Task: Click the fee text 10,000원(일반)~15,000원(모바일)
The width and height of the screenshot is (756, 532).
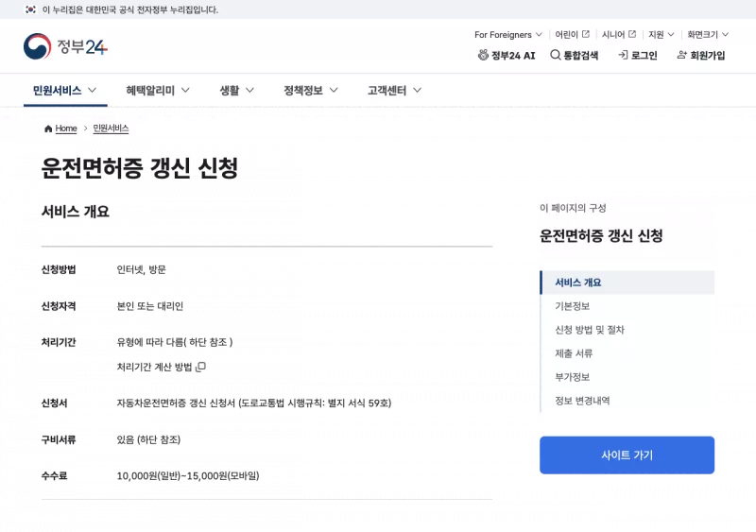Action: click(x=188, y=476)
